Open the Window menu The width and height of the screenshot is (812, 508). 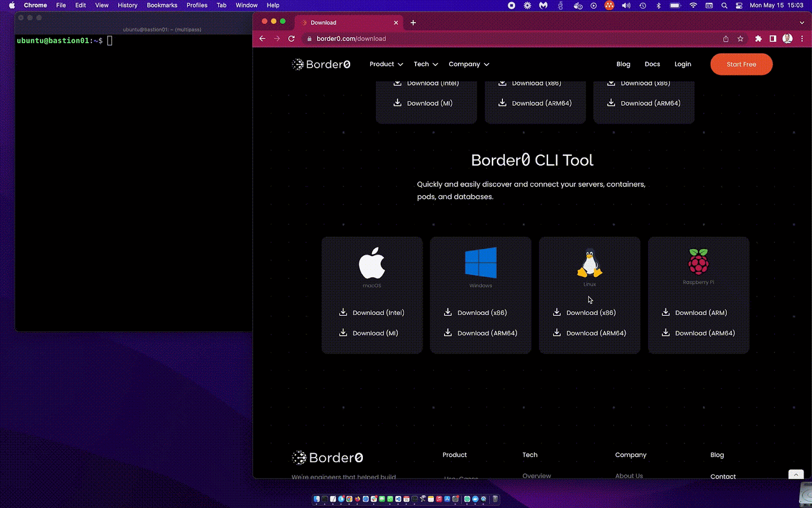(x=247, y=6)
